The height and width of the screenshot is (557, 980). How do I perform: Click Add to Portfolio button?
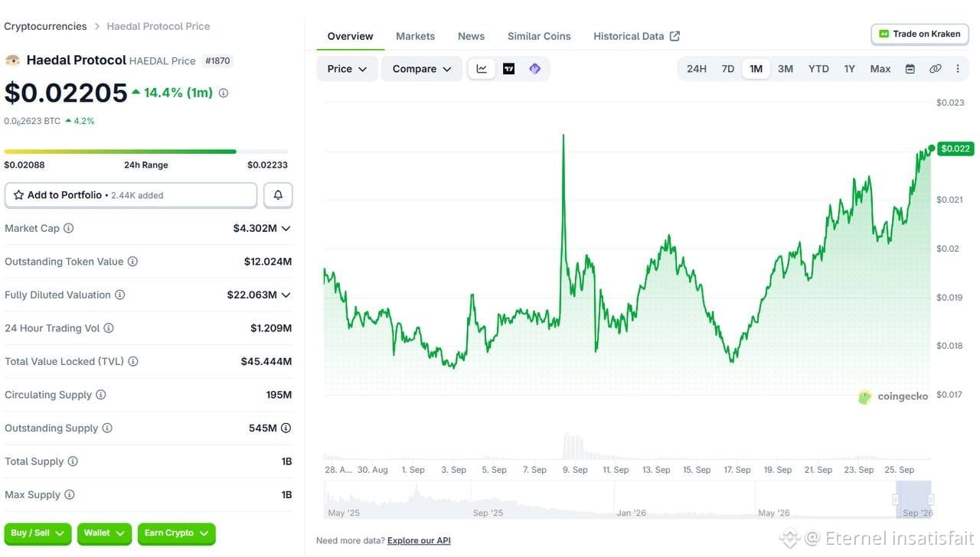[x=131, y=195]
